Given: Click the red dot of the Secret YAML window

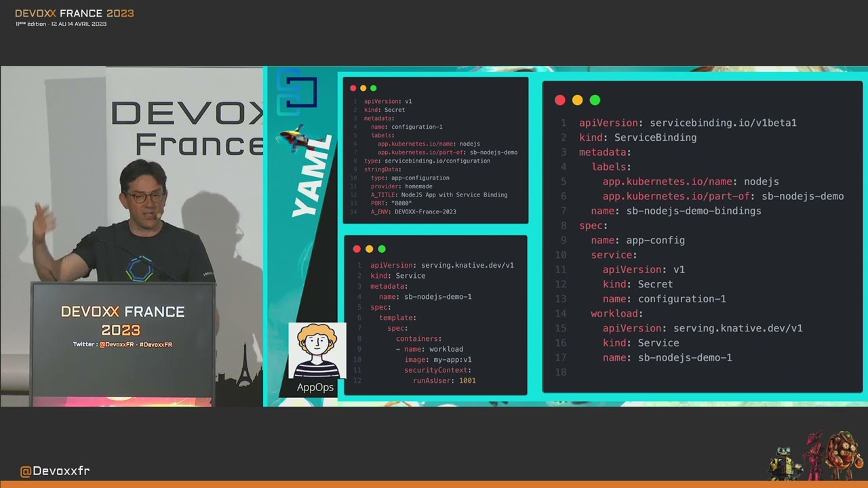Looking at the screenshot, I should [x=353, y=88].
